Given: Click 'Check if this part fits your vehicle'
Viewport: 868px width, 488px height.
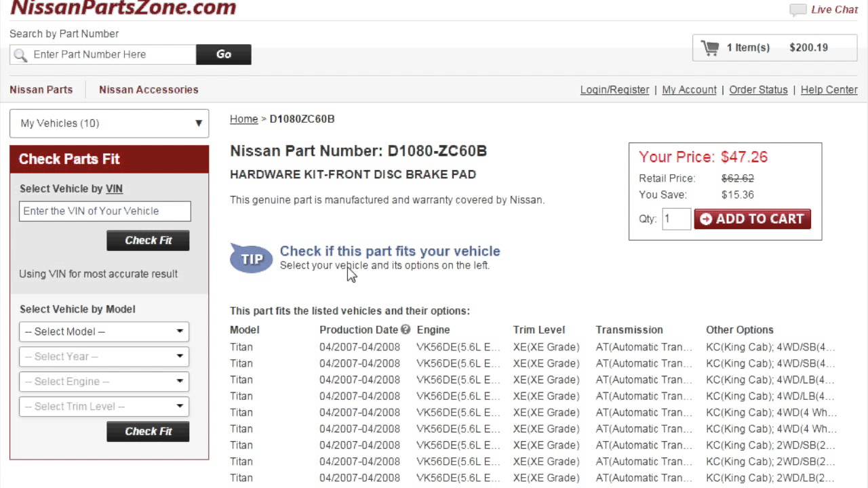Looking at the screenshot, I should 390,251.
